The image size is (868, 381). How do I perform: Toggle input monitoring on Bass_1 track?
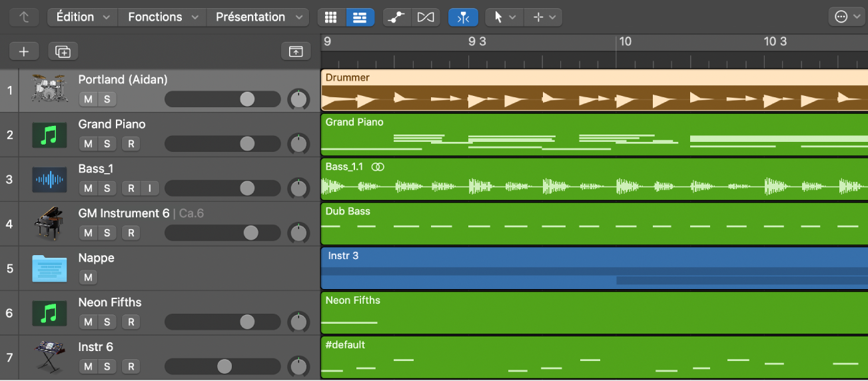(x=149, y=189)
